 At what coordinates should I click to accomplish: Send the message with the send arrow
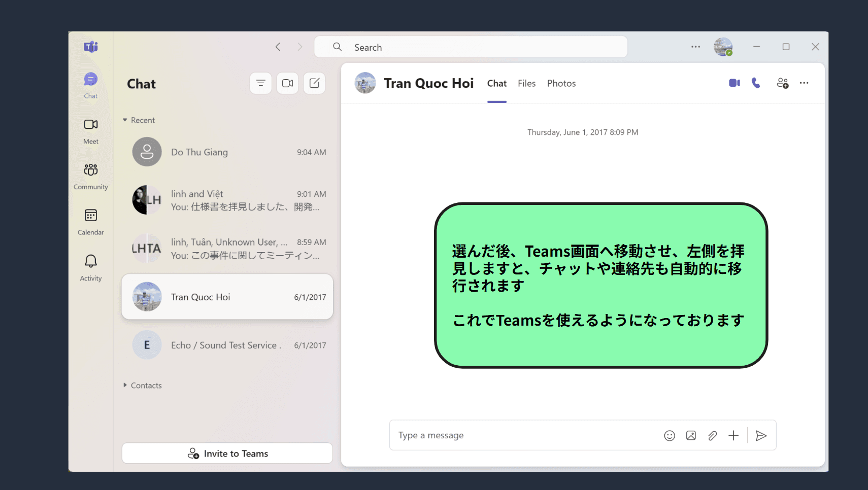click(x=761, y=435)
